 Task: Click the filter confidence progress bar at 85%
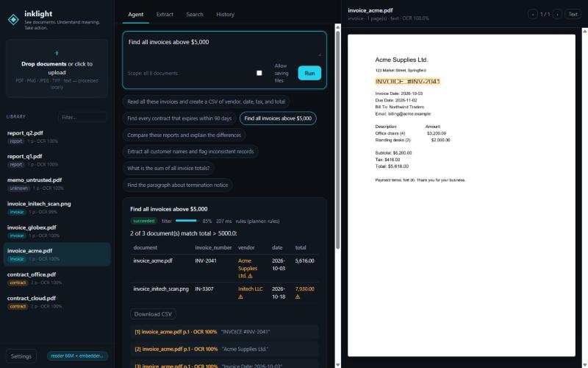[187, 221]
